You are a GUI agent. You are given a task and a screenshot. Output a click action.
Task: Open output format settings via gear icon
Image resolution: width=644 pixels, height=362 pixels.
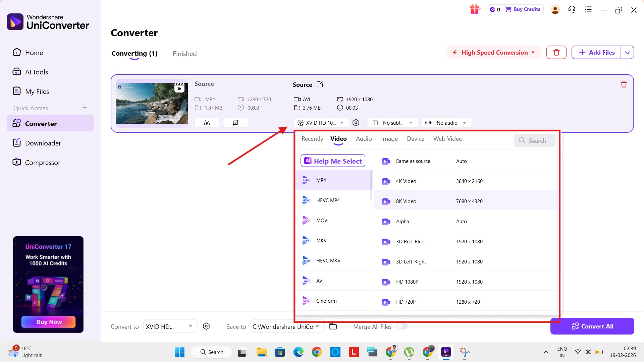pos(356,123)
